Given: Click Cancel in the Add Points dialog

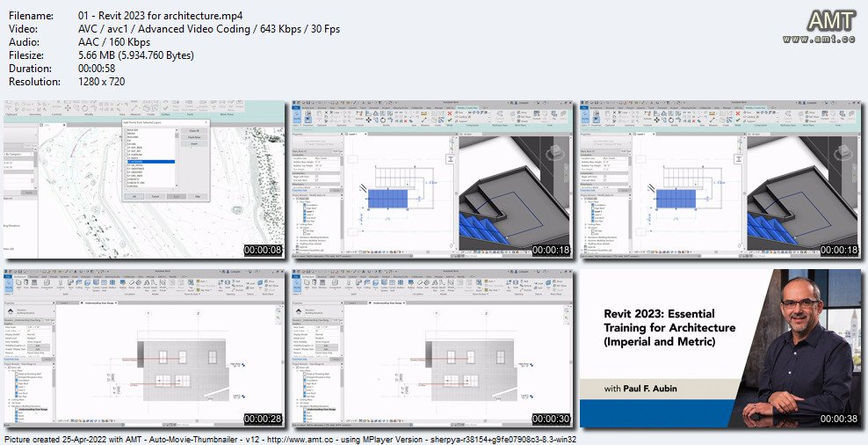Looking at the screenshot, I should click(155, 196).
